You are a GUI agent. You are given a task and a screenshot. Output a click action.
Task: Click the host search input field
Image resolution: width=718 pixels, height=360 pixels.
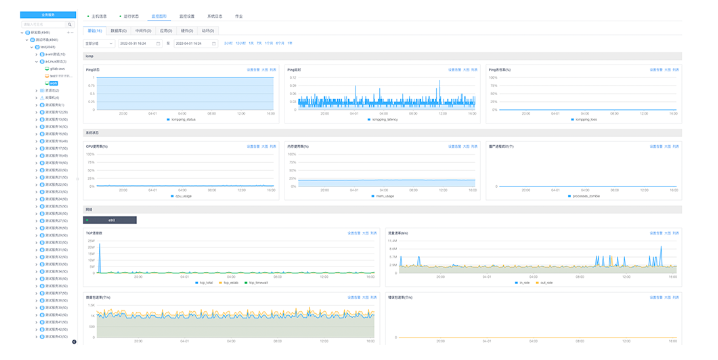(44, 25)
